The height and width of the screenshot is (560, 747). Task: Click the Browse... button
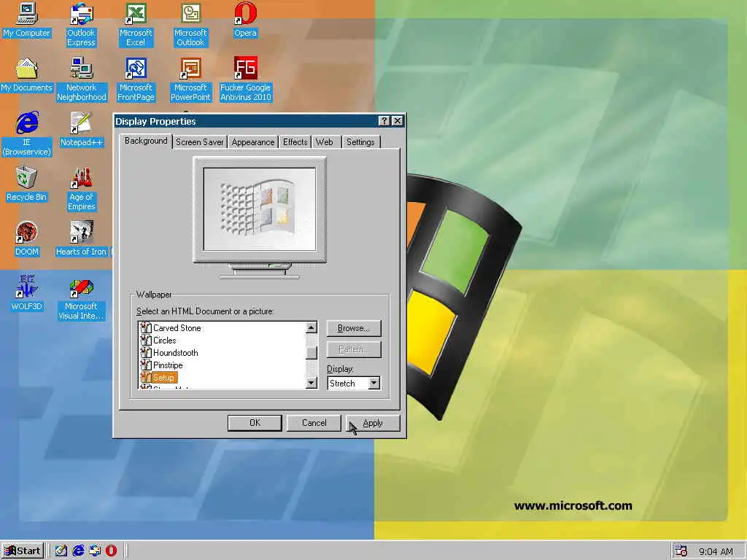coord(354,328)
